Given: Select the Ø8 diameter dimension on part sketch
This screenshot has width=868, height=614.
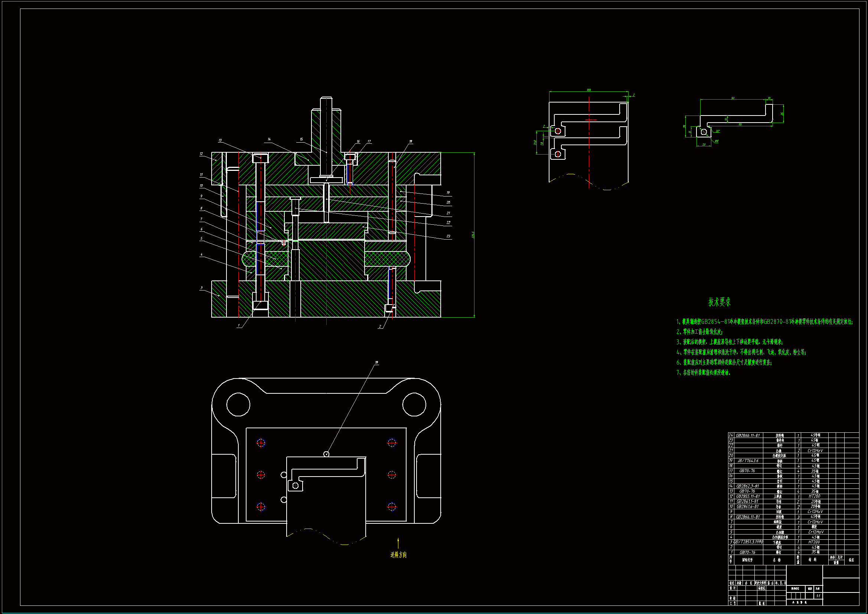Looking at the screenshot, I should [717, 141].
